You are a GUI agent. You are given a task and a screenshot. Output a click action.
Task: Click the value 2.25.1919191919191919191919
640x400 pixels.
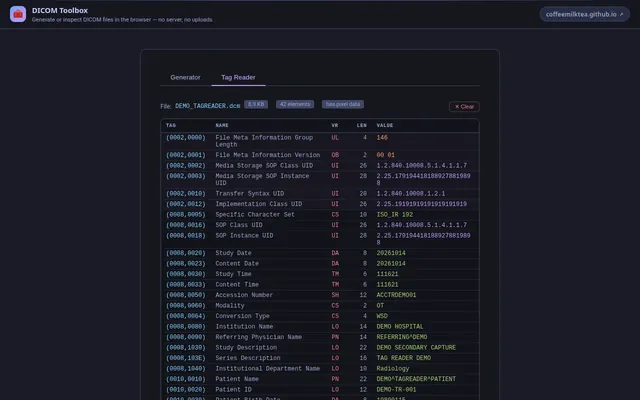[422, 204]
